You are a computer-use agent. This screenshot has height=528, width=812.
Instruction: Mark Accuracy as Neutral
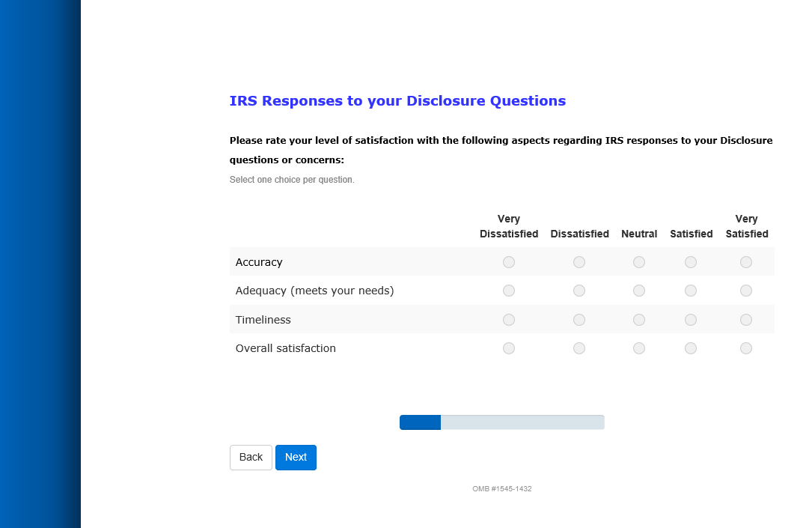coord(639,262)
